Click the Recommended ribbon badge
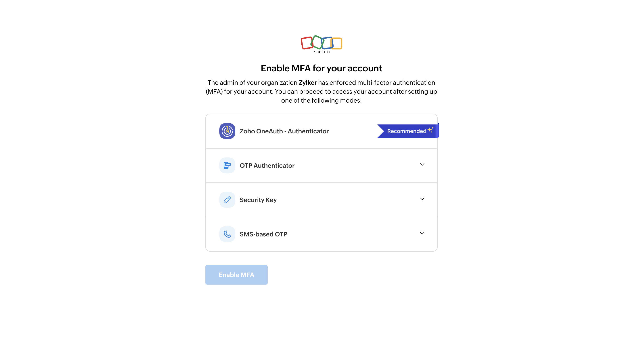The image size is (643, 364). pyautogui.click(x=408, y=131)
